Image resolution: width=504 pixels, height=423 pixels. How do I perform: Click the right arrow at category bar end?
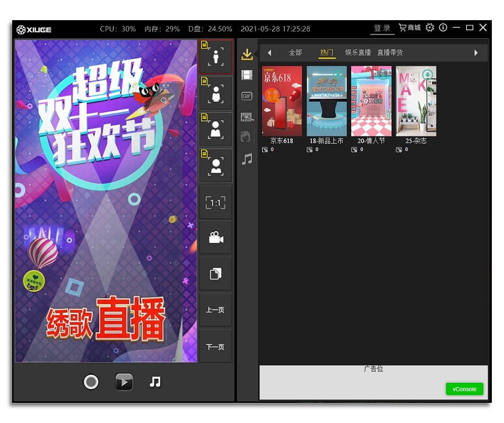[476, 52]
